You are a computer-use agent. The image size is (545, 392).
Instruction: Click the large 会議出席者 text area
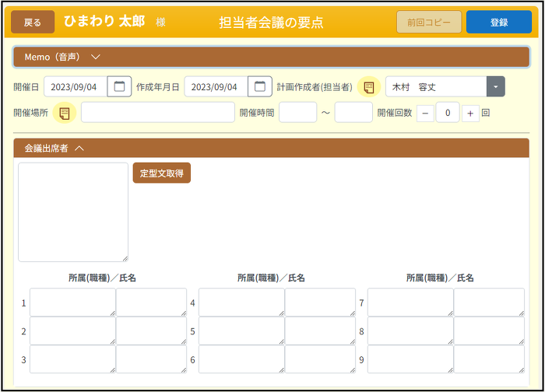click(73, 212)
